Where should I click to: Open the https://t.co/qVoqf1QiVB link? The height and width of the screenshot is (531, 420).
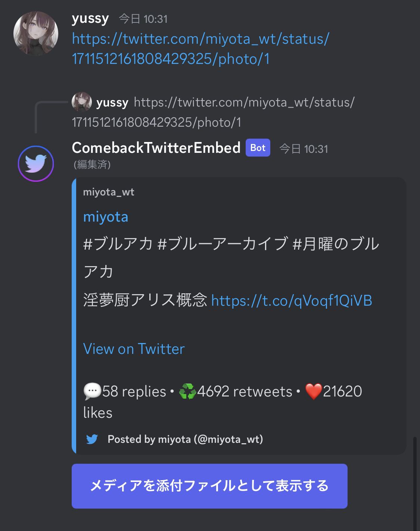[x=292, y=300]
